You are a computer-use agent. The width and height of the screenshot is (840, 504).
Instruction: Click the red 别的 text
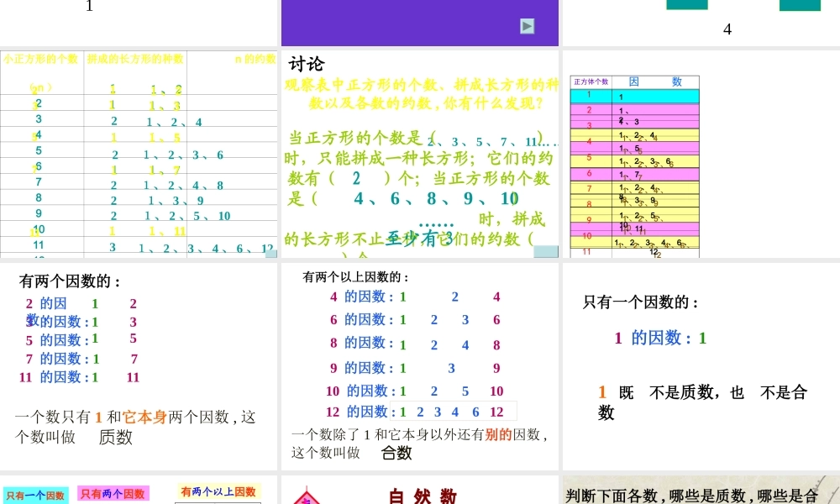498,435
